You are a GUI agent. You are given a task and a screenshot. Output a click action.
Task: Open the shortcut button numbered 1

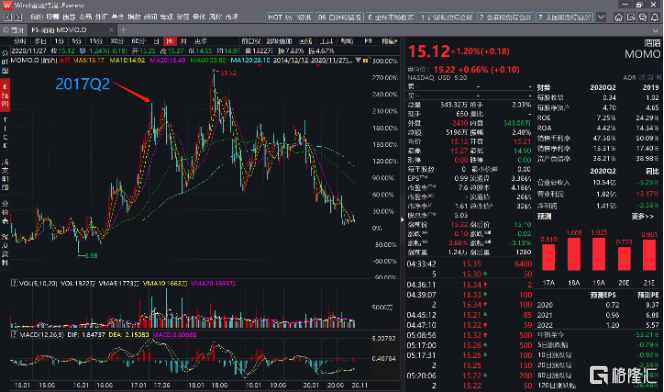click(447, 17)
